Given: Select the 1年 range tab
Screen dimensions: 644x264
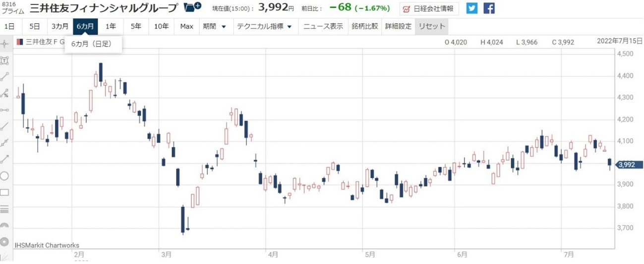Looking at the screenshot, I should coord(111,26).
